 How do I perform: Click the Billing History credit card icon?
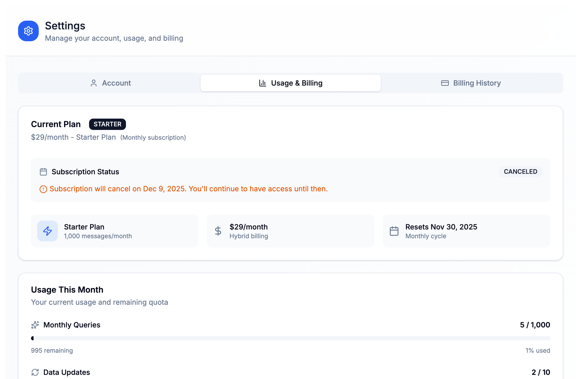click(445, 83)
